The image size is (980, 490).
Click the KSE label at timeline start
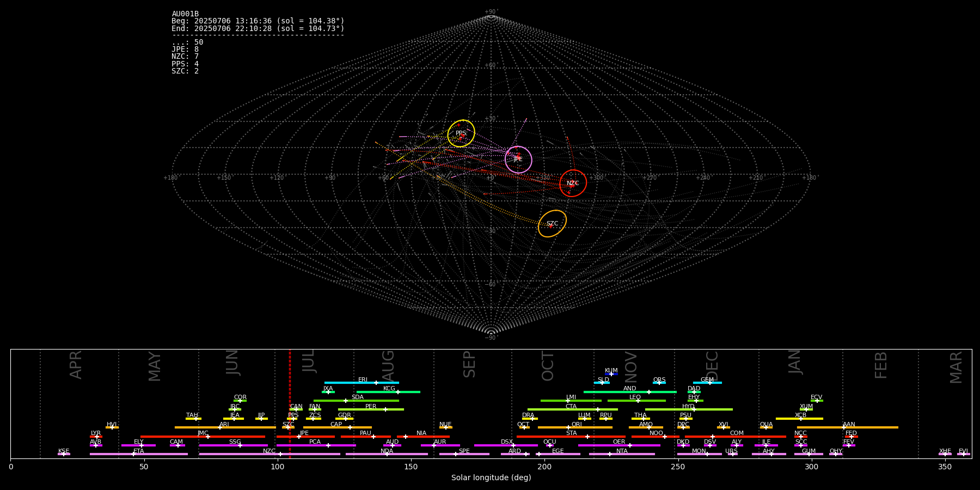click(64, 451)
